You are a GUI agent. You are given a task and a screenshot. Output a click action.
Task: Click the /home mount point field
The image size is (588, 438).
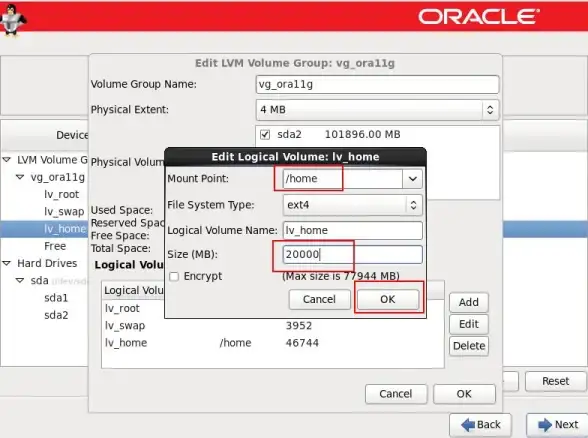pos(343,179)
